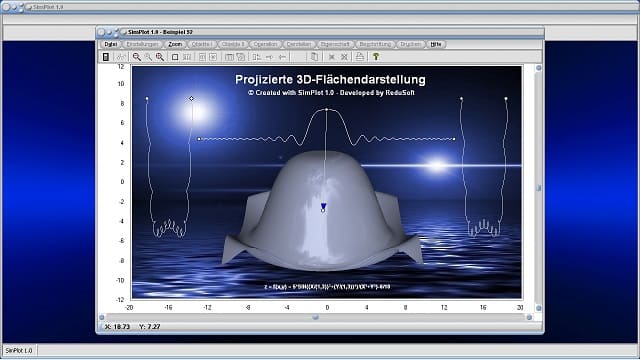The height and width of the screenshot is (360, 640).
Task: Click the greyed align-objects toolbar icon
Action: pos(256,57)
